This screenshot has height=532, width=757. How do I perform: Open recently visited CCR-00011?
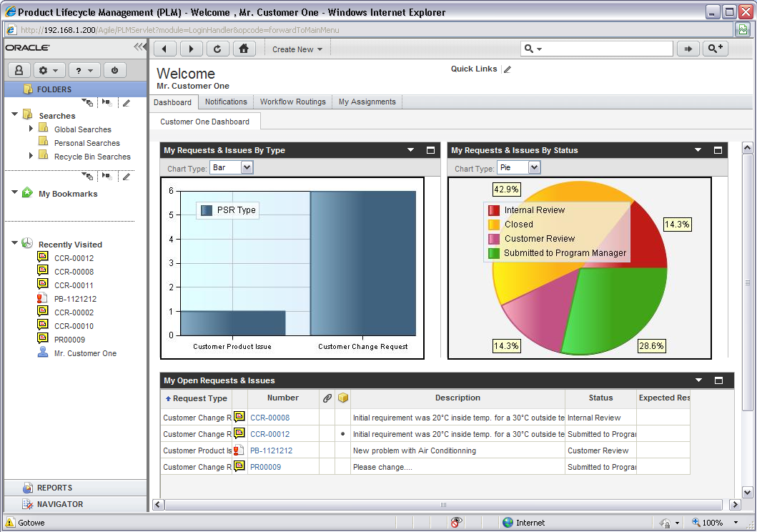[74, 285]
